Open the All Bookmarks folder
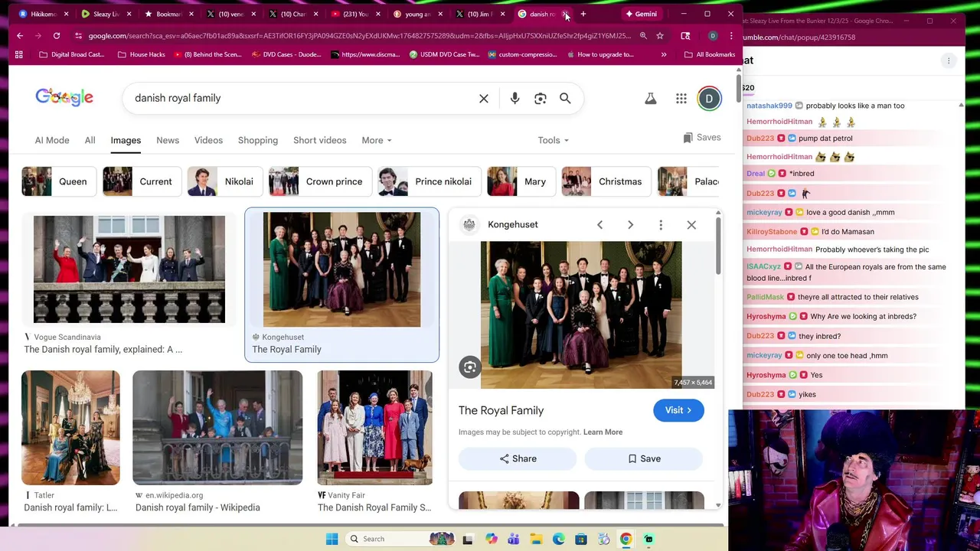 pos(710,54)
